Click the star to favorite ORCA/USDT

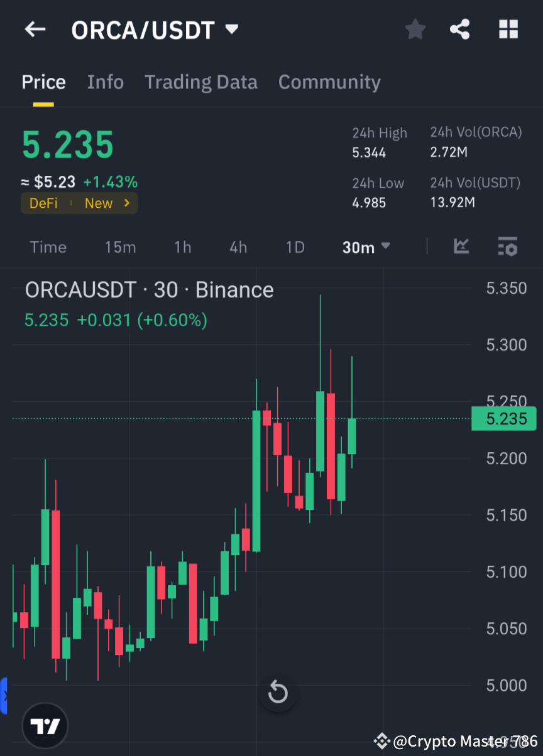pyautogui.click(x=415, y=29)
